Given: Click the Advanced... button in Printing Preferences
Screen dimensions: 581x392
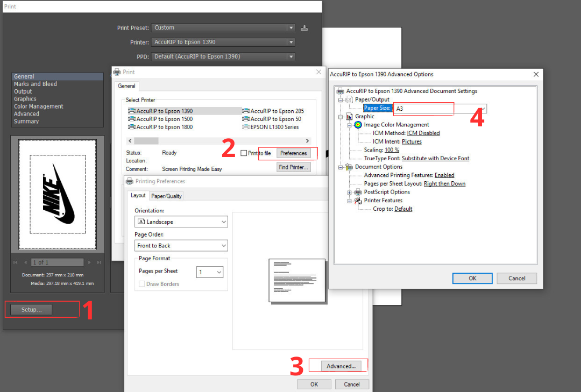Looking at the screenshot, I should tap(341, 366).
